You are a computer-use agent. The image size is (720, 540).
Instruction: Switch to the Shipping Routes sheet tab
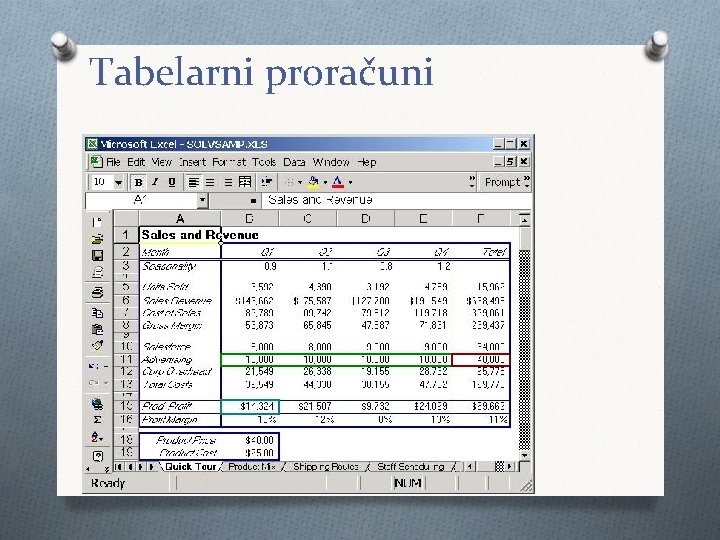[326, 467]
